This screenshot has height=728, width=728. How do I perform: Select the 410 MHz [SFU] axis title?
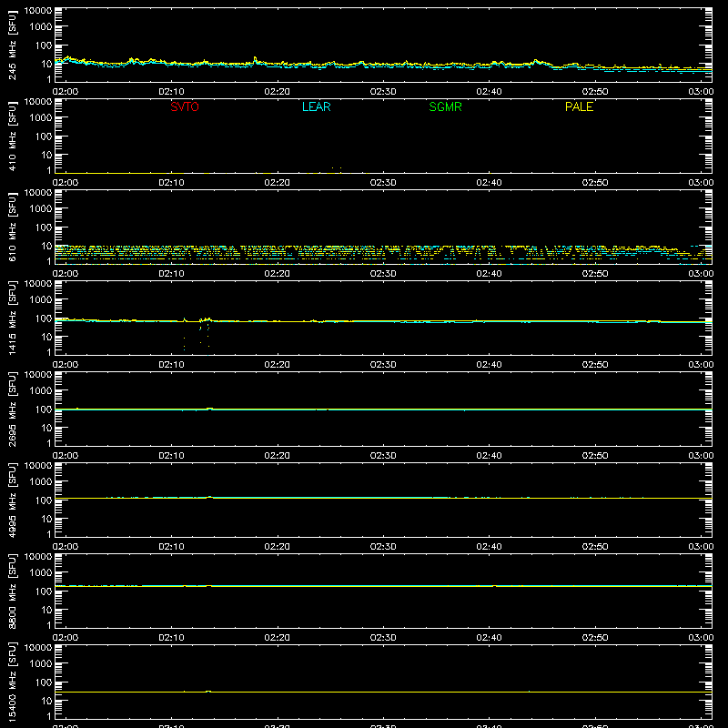click(12, 136)
